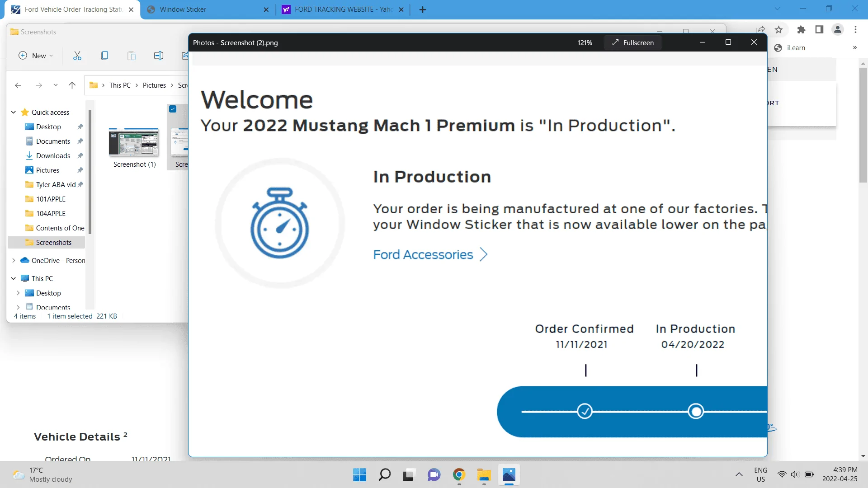The image size is (868, 488).
Task: Go forward in File Explorer navigation
Action: (39, 85)
